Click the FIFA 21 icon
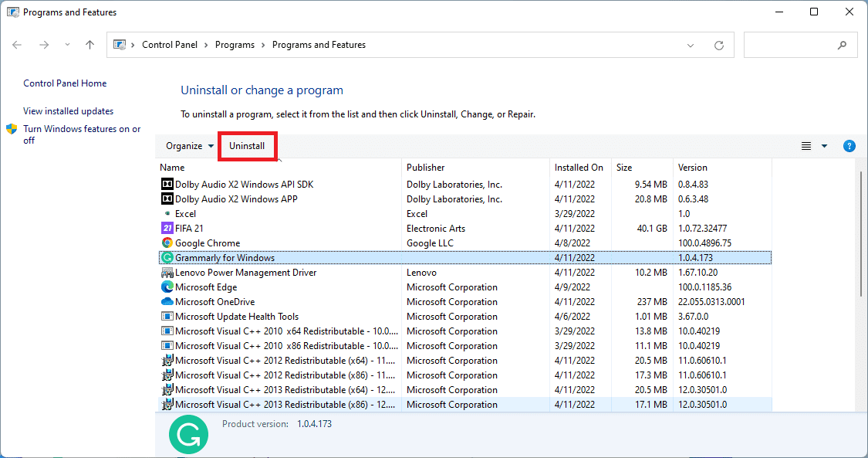 167,228
